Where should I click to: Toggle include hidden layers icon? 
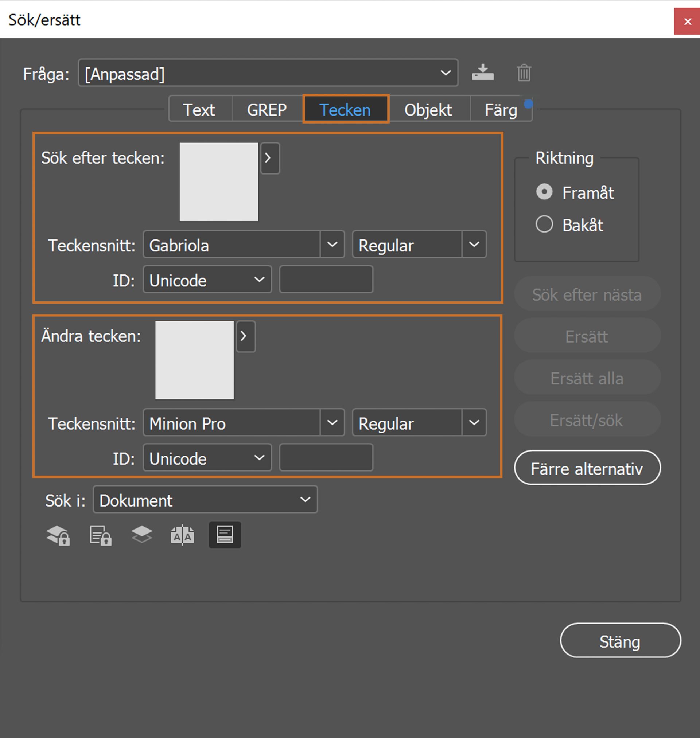click(142, 535)
